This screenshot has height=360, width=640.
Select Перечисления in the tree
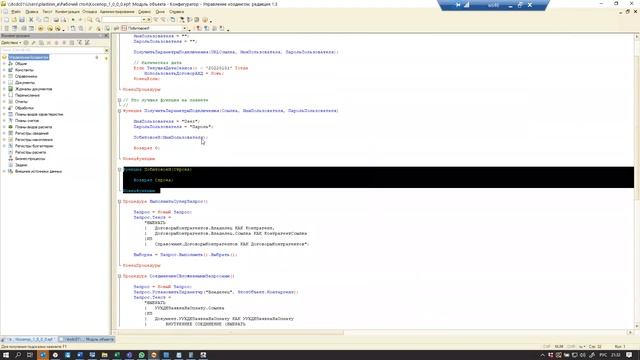27,96
